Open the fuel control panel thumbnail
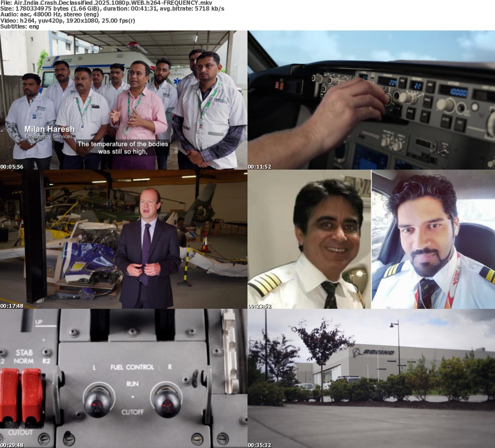The image size is (495, 448). tap(124, 378)
